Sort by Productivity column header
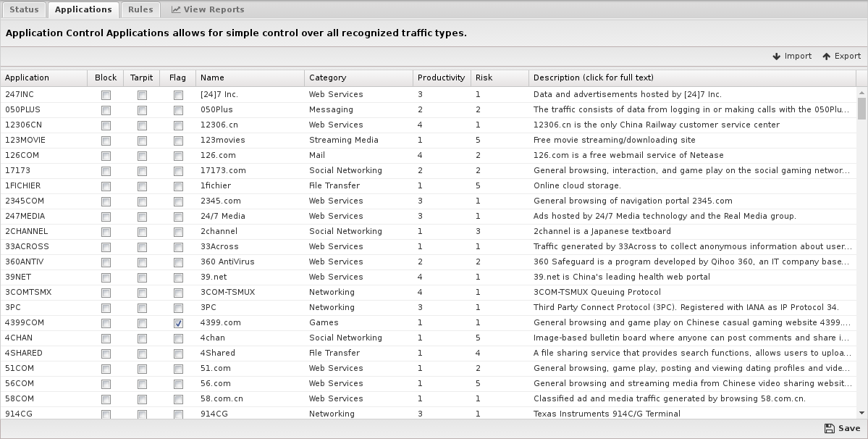868x439 pixels. [x=442, y=78]
